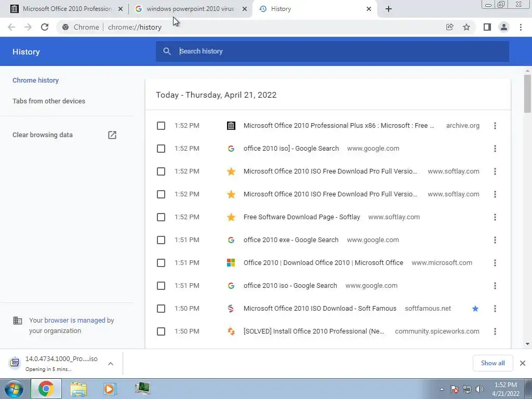Click the page vertical scrollbar thumb

527,94
